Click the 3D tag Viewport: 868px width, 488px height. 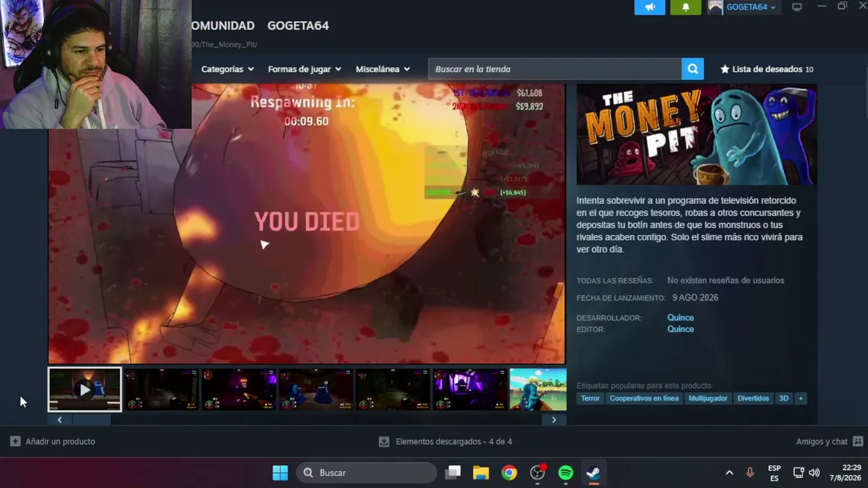click(783, 399)
